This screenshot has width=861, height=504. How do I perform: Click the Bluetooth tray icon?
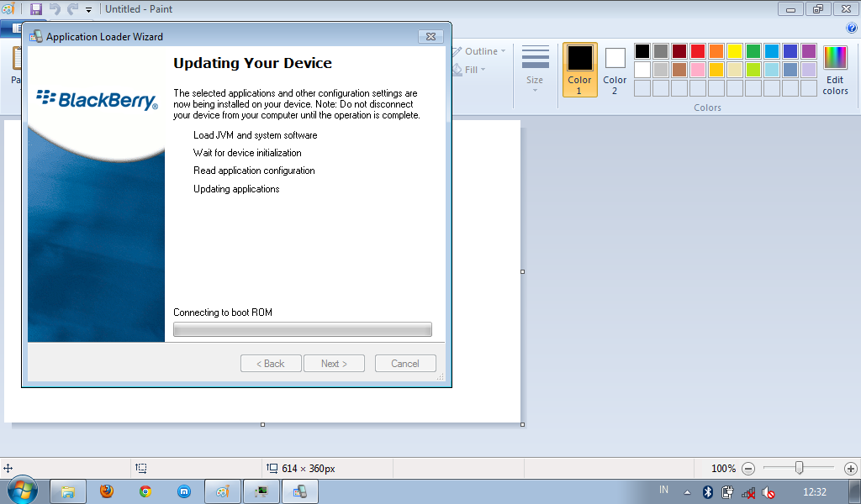click(708, 492)
